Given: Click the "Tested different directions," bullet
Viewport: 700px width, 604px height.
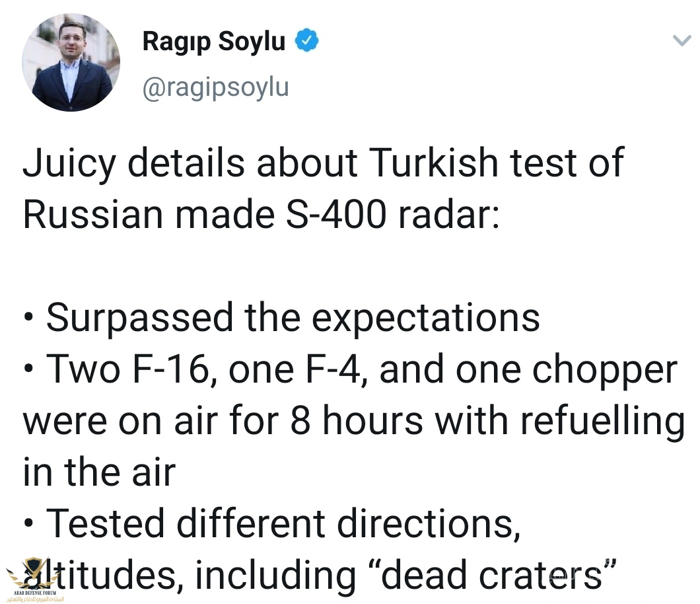Looking at the screenshot, I should 271,523.
